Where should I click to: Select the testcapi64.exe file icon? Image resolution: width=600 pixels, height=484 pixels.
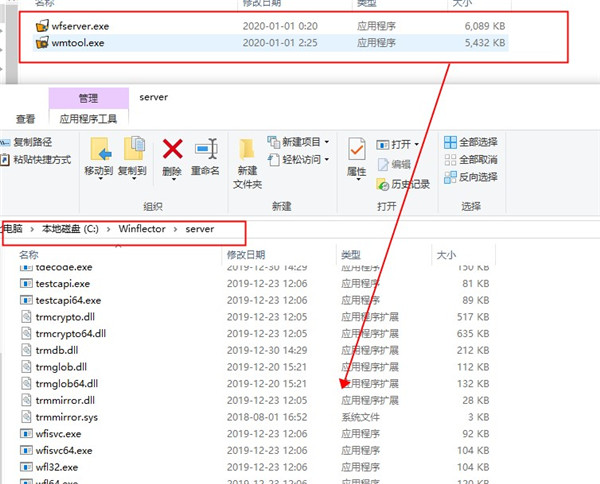click(26, 300)
